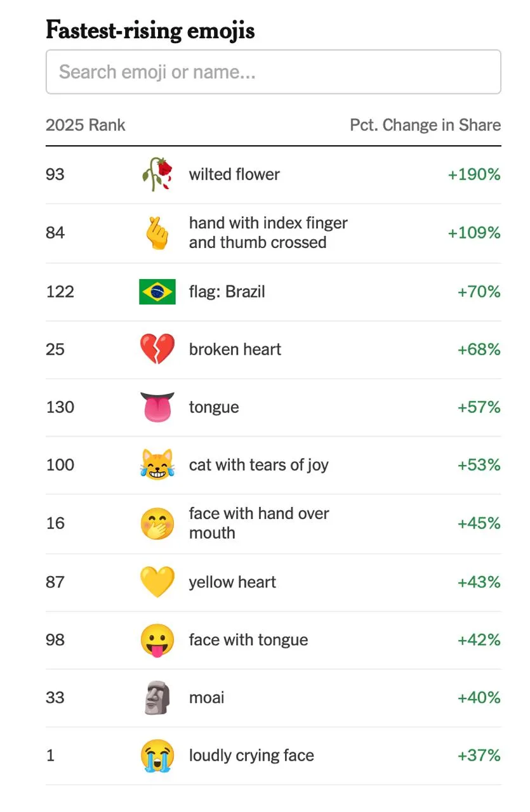Click the wilted flower emoji icon
Image resolution: width=530 pixels, height=812 pixels.
[157, 174]
